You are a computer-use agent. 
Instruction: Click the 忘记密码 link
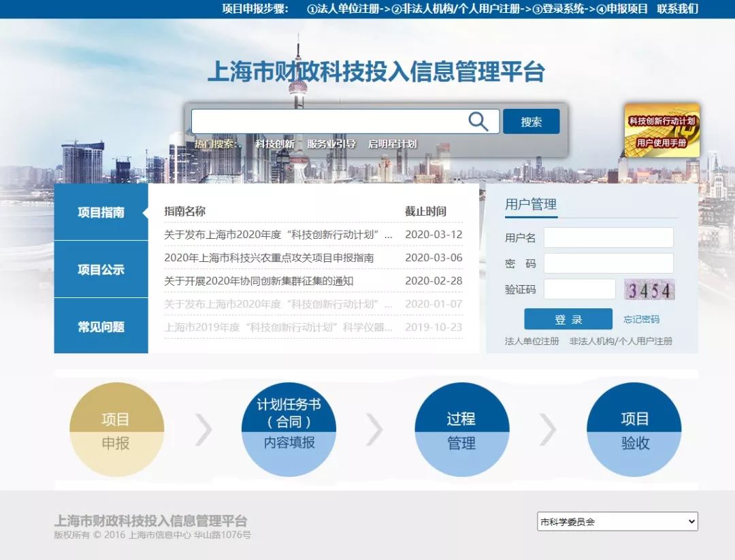point(641,319)
